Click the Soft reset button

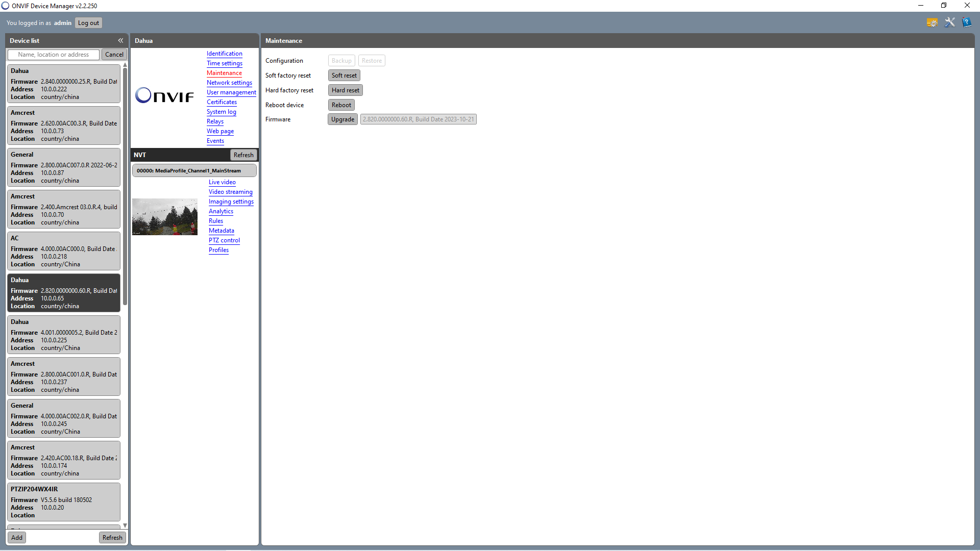(x=344, y=76)
